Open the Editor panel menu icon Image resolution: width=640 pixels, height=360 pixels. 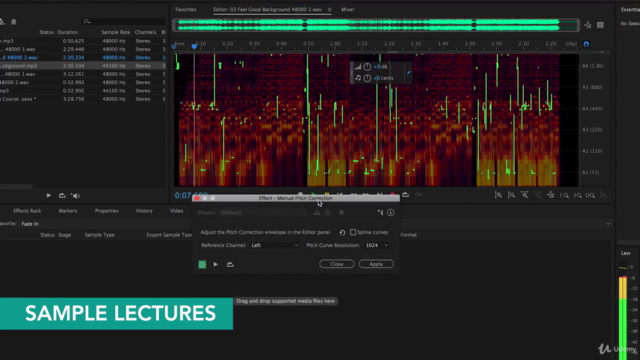point(329,9)
